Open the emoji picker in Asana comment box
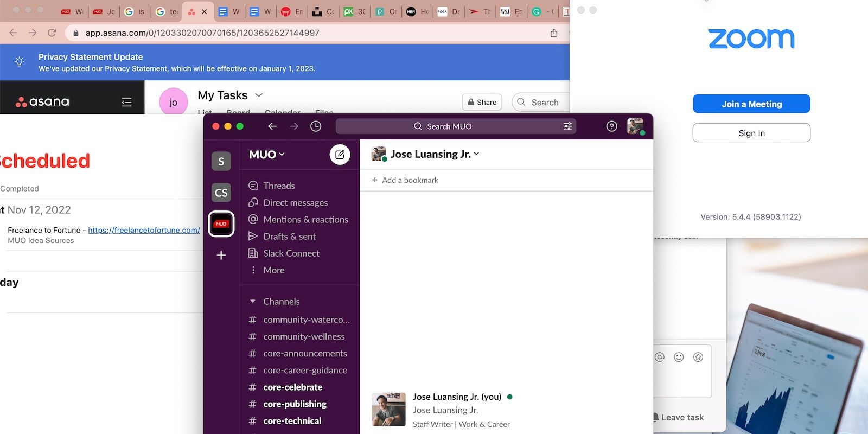The image size is (868, 434). [679, 357]
